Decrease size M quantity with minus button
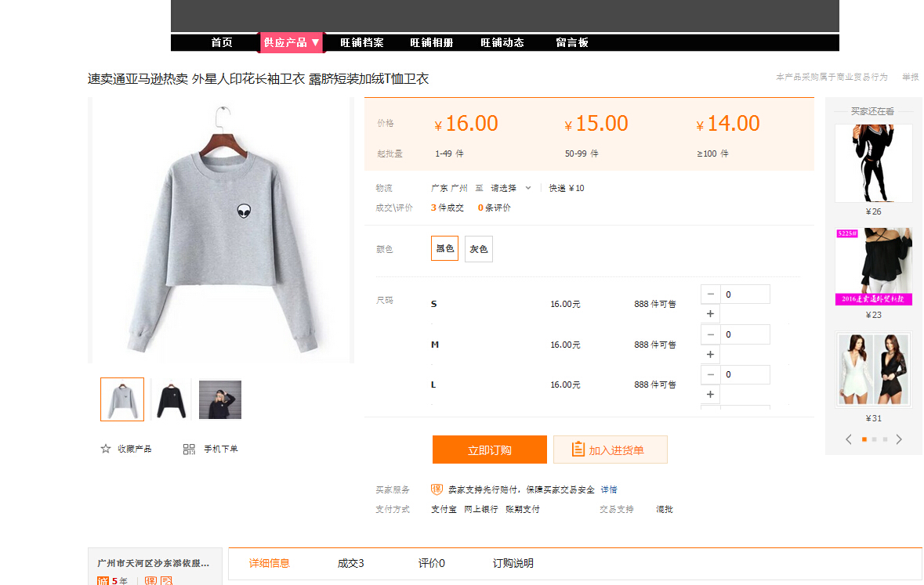 pyautogui.click(x=710, y=334)
